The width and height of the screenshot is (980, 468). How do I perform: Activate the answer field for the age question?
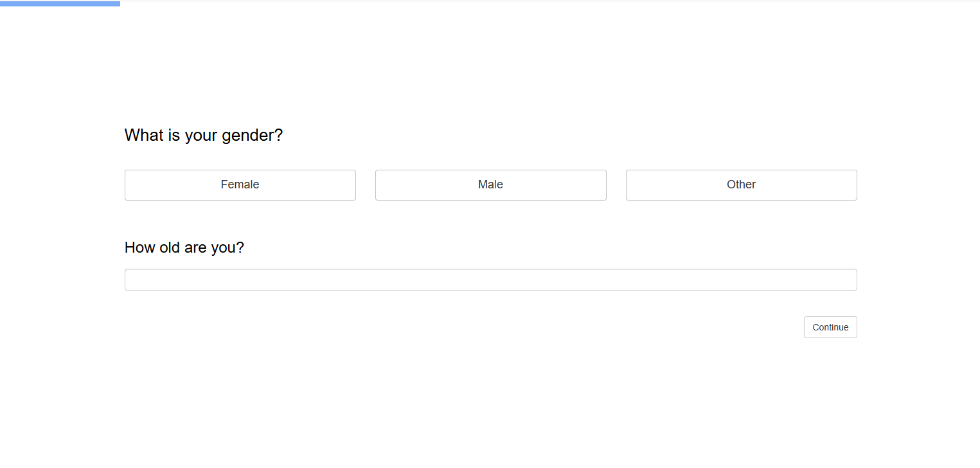point(490,279)
